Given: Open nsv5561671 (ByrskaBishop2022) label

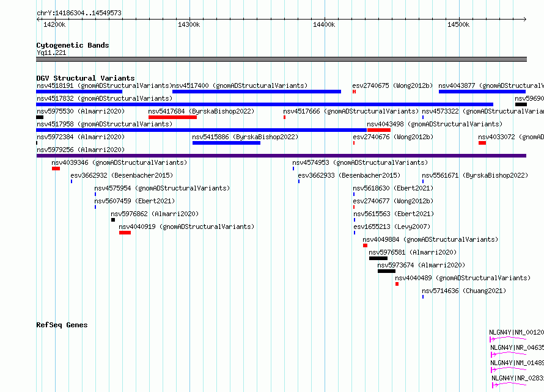Looking at the screenshot, I should (475, 175).
